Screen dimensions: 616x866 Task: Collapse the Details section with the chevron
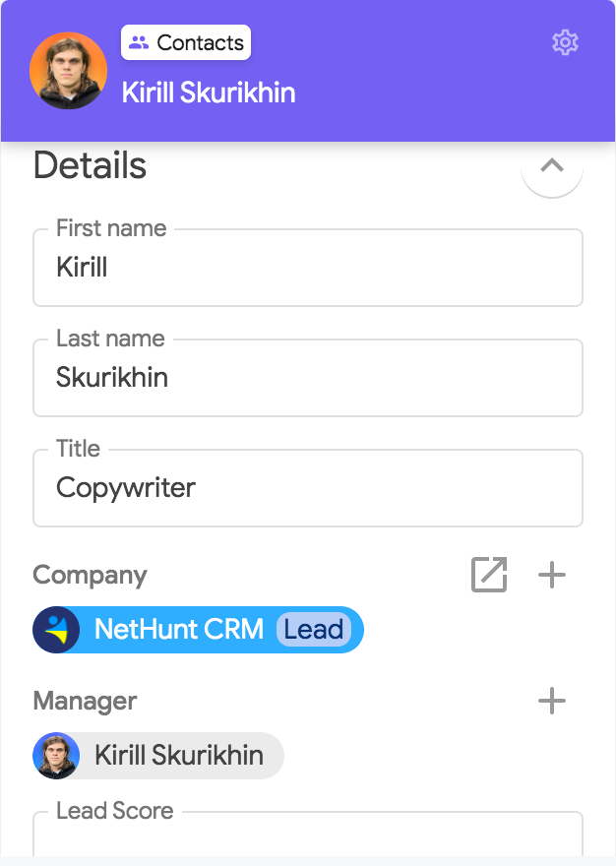coord(552,165)
